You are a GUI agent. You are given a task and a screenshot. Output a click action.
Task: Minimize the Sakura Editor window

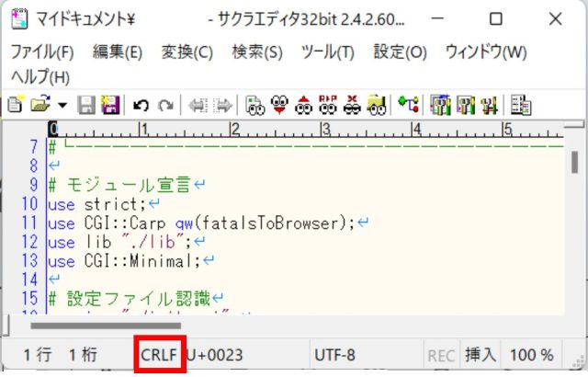(437, 18)
